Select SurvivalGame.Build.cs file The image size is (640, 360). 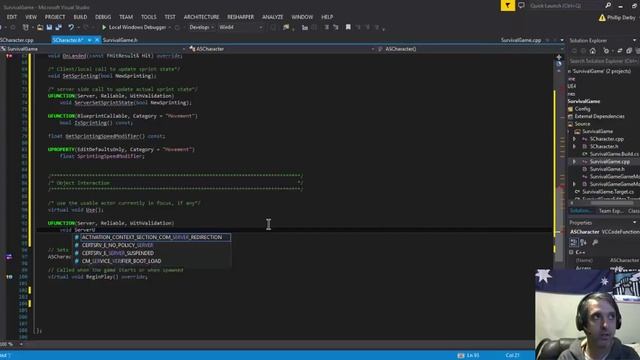point(614,154)
